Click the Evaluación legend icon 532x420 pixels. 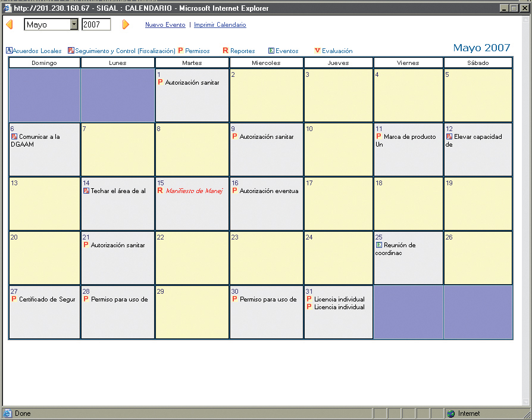pos(317,51)
